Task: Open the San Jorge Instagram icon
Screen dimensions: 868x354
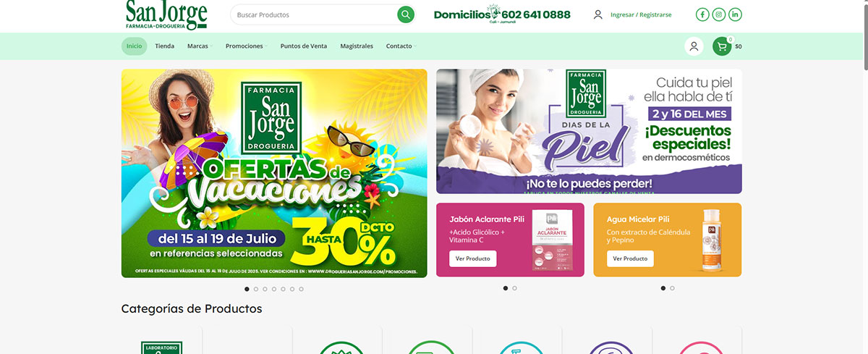Action: pyautogui.click(x=719, y=14)
